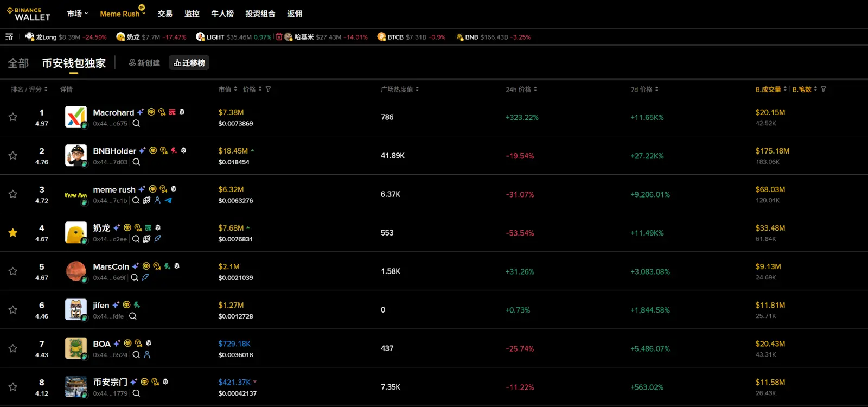This screenshot has width=868, height=407.
Task: Open the 监控 navigation link
Action: point(192,14)
